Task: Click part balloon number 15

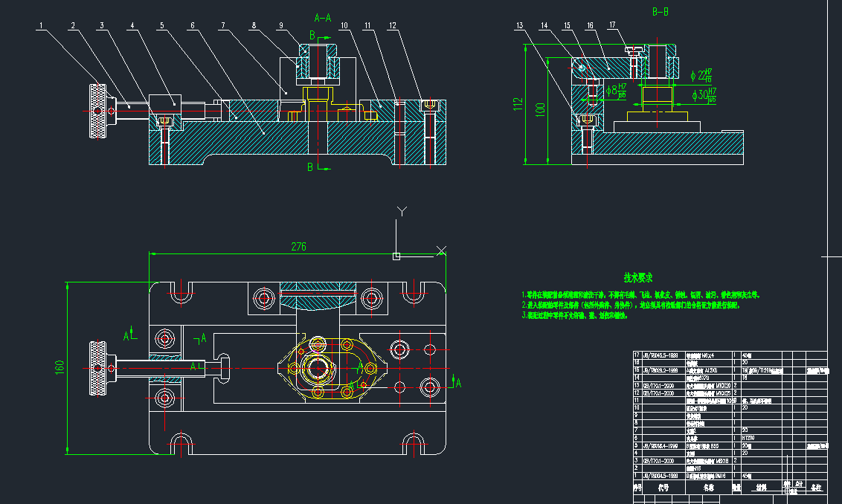Action: click(x=567, y=25)
